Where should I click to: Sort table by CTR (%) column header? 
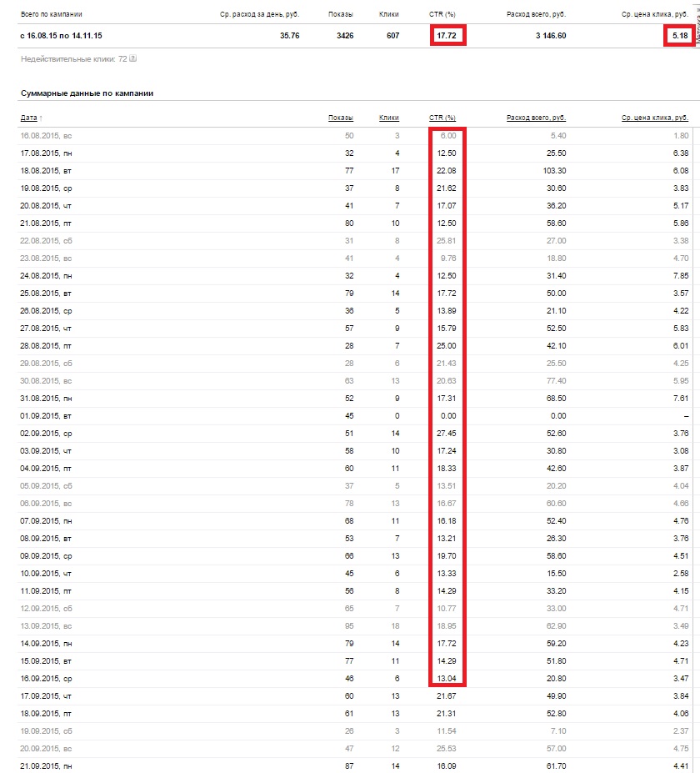tap(442, 118)
